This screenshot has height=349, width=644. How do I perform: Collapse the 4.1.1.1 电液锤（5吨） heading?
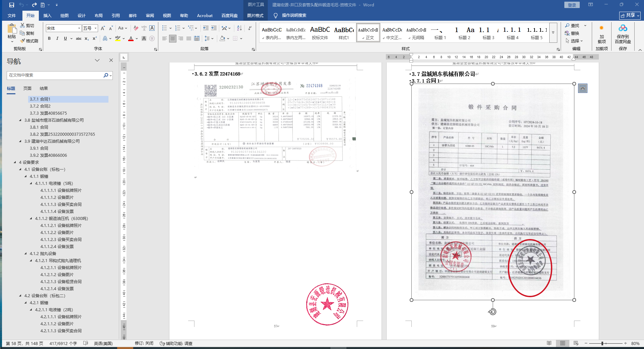(x=31, y=184)
